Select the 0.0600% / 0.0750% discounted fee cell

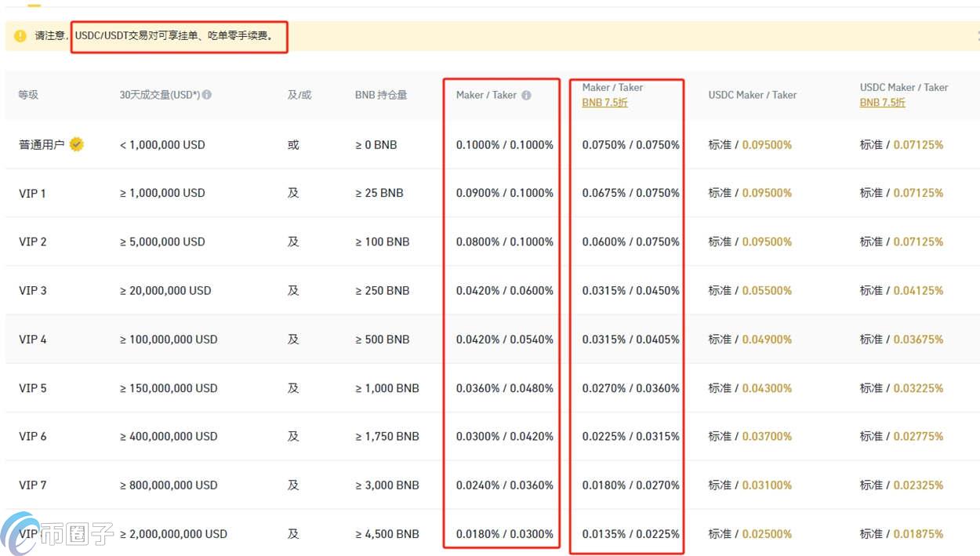(631, 242)
